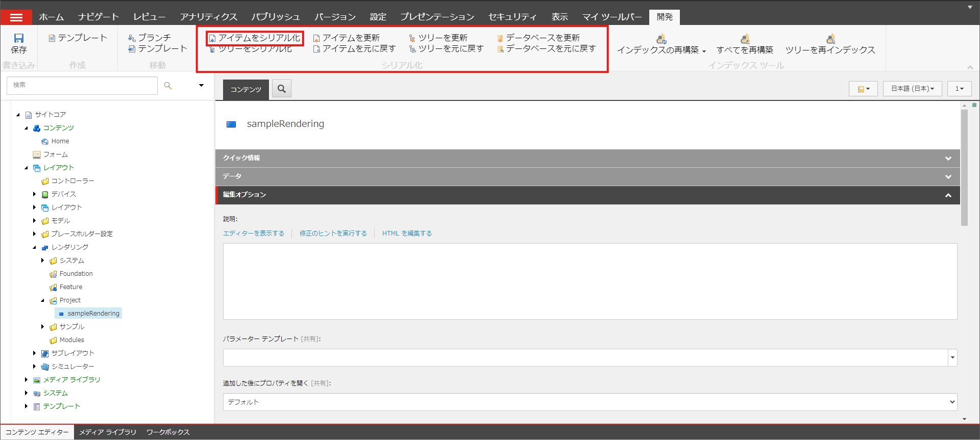Image resolution: width=980 pixels, height=440 pixels.
Task: Select the Foundation folder
Action: (76, 274)
